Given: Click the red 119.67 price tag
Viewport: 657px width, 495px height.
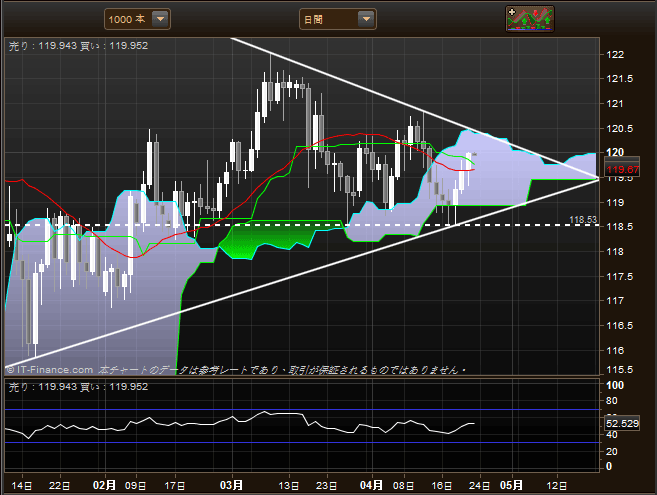Looking at the screenshot, I should pyautogui.click(x=622, y=170).
